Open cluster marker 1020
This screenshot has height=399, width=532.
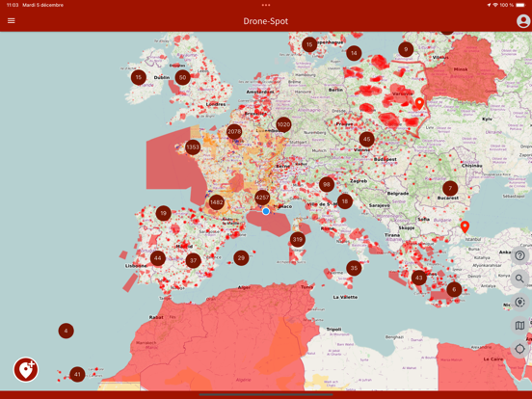click(283, 125)
